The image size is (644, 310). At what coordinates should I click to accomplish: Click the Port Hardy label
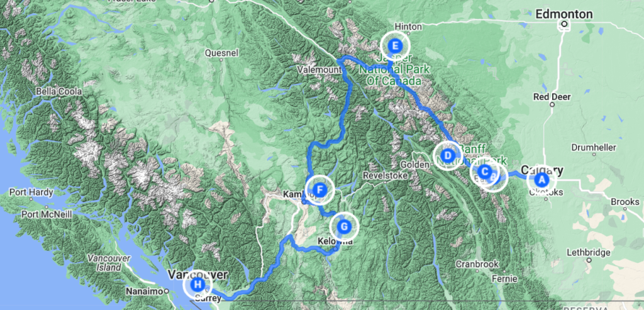point(31,192)
